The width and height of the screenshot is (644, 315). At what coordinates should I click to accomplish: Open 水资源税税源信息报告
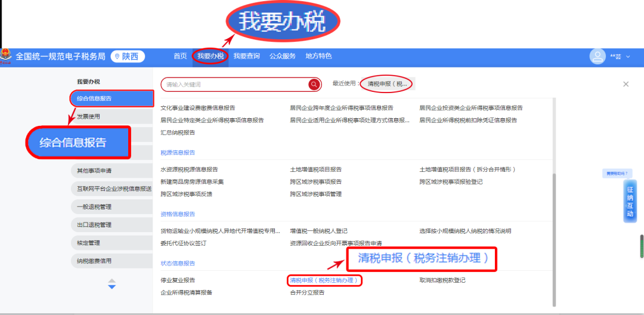point(190,169)
